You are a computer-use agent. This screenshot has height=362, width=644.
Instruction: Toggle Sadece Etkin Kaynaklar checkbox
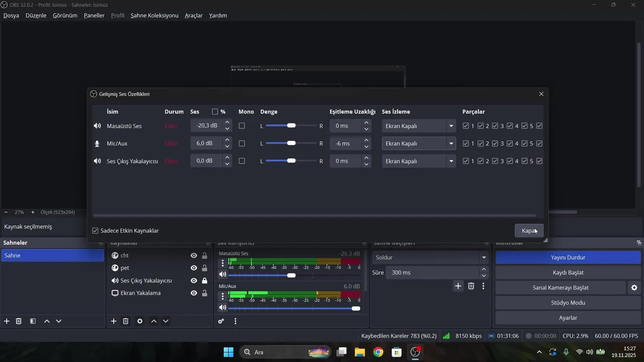tap(96, 231)
